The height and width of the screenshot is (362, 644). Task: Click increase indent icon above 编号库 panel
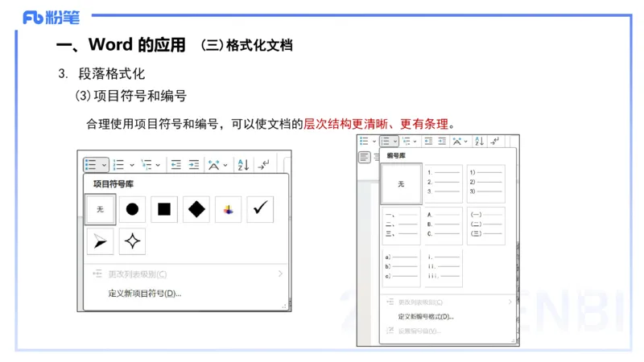(442, 142)
